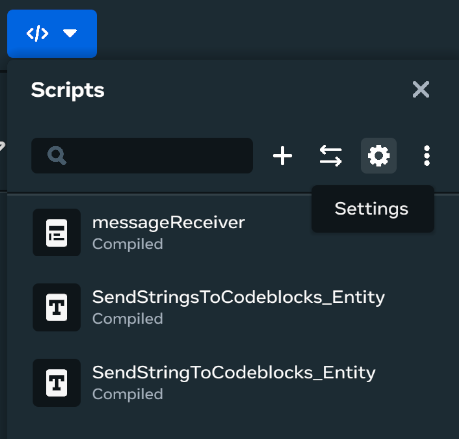Click the messageReceiver codeblock script icon
The image size is (459, 439).
[x=57, y=233]
